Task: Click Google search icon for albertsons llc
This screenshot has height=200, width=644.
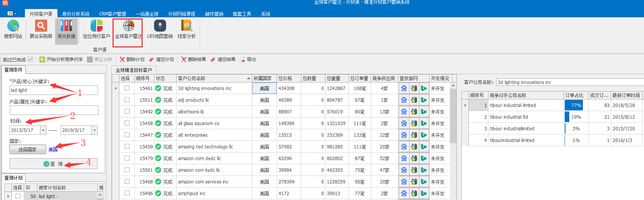Action: pos(414,112)
